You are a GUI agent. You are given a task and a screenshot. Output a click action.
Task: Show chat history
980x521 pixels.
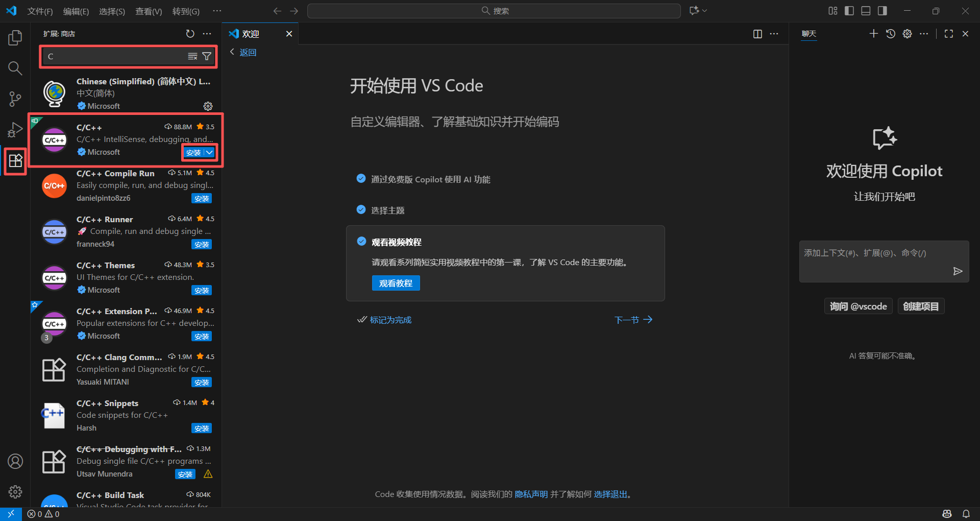pos(891,34)
